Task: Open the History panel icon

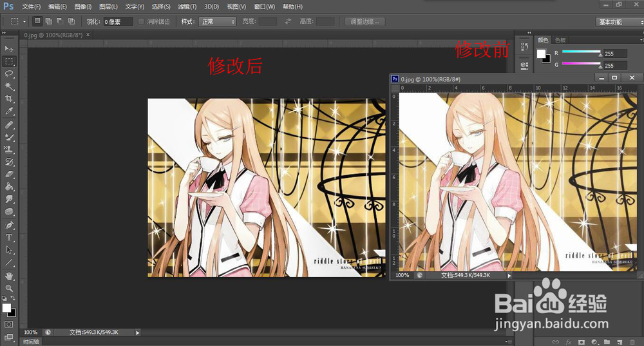Action: (x=524, y=47)
